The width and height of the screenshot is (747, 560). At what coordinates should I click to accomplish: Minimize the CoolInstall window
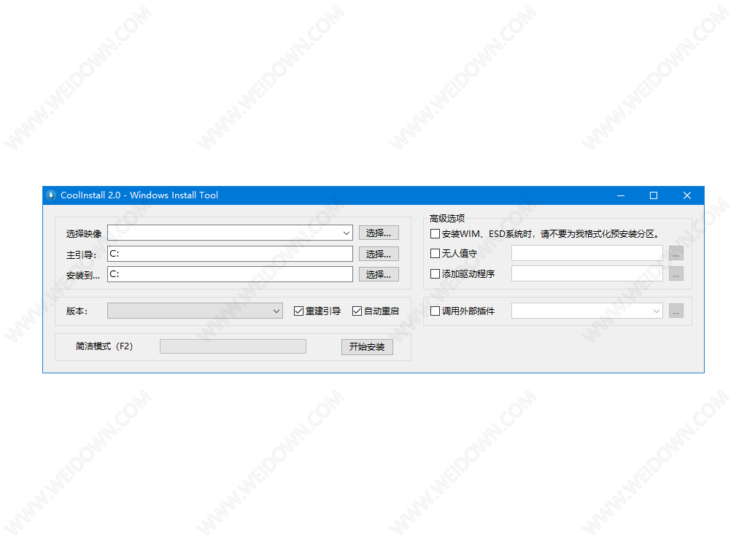(621, 195)
